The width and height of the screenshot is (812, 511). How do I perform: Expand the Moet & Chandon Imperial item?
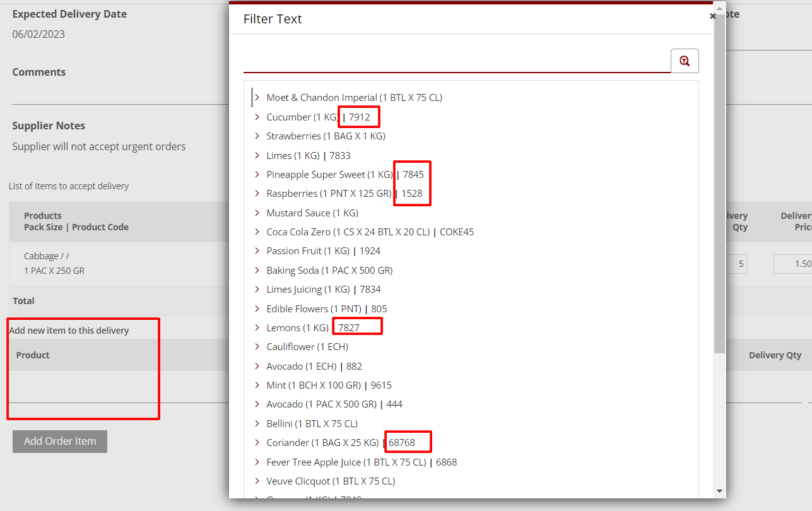[257, 97]
